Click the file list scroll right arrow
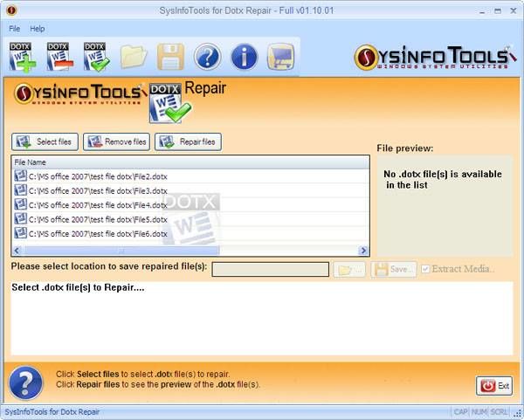Viewport: 524px width, 420px height. click(x=363, y=251)
